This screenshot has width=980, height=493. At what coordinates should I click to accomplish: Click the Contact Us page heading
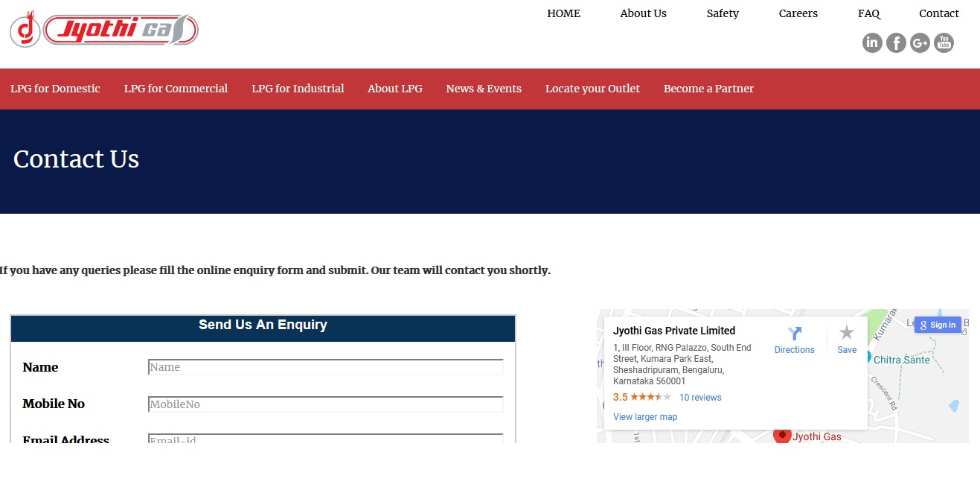pyautogui.click(x=77, y=159)
